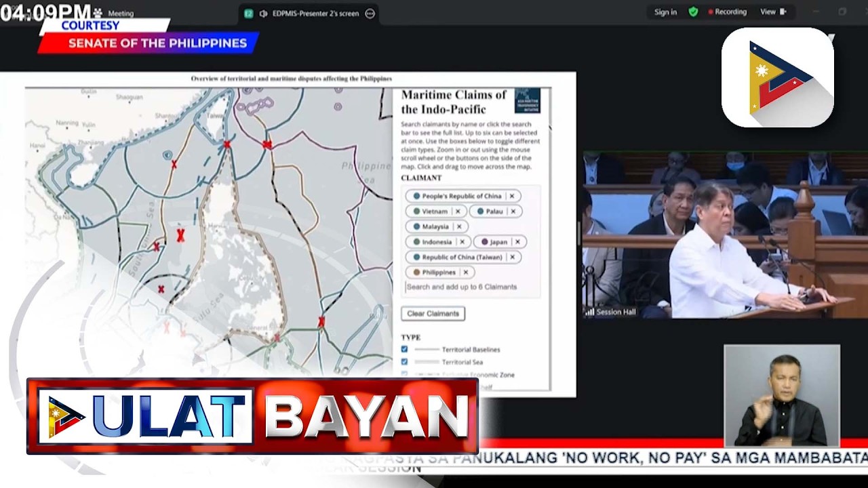Click the EDPMIS-Presenter 2's screen label
This screenshot has width=868, height=488.
315,13
